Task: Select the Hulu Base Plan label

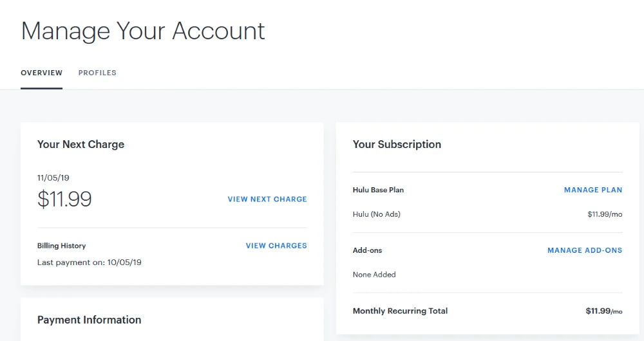Action: click(378, 190)
